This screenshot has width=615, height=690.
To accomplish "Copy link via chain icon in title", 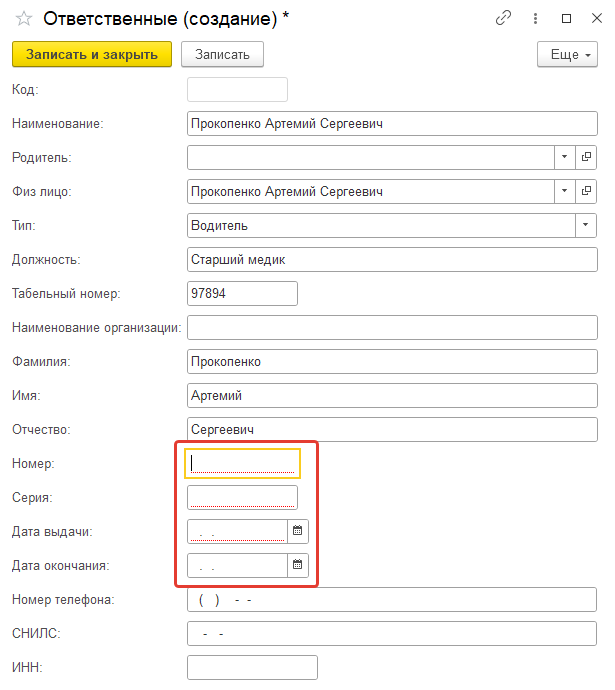I will [503, 18].
